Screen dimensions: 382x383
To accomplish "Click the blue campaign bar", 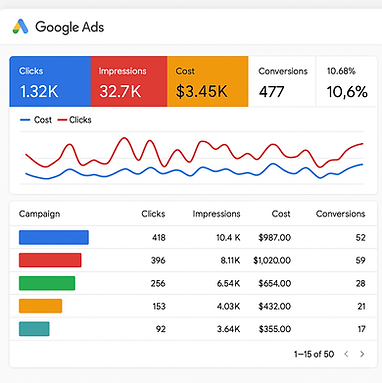I will pyautogui.click(x=54, y=237).
